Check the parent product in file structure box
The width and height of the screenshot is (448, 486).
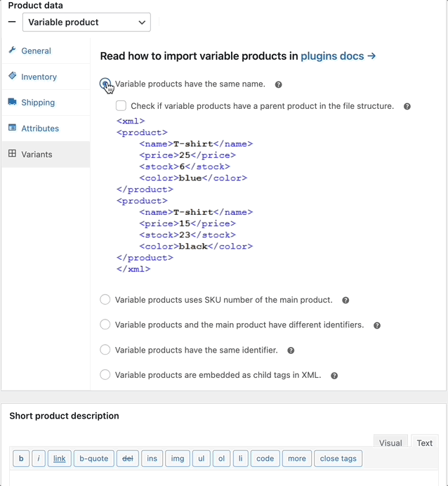tap(121, 106)
